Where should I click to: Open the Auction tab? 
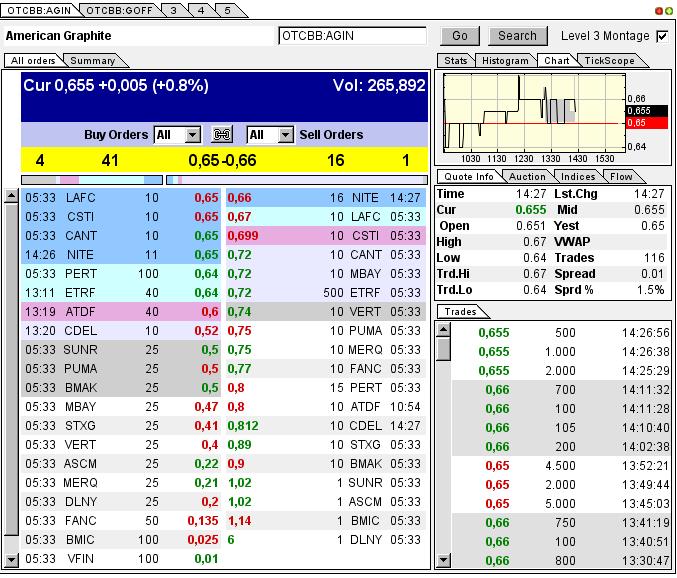point(527,176)
